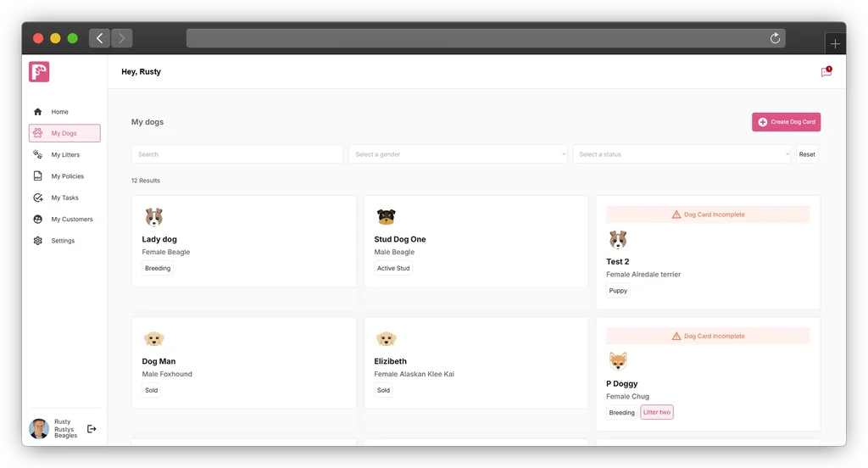The height and width of the screenshot is (468, 868).
Task: Open the Test 2 card name
Action: [617, 261]
